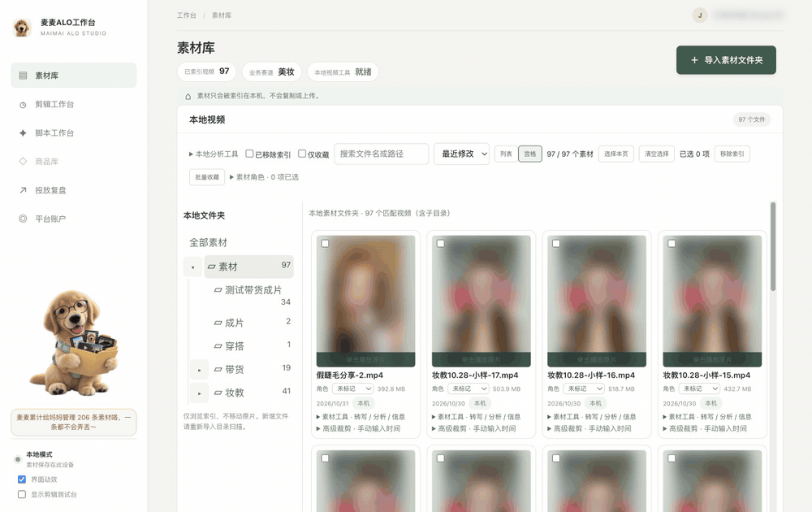Switch to 列表 view

[506, 154]
